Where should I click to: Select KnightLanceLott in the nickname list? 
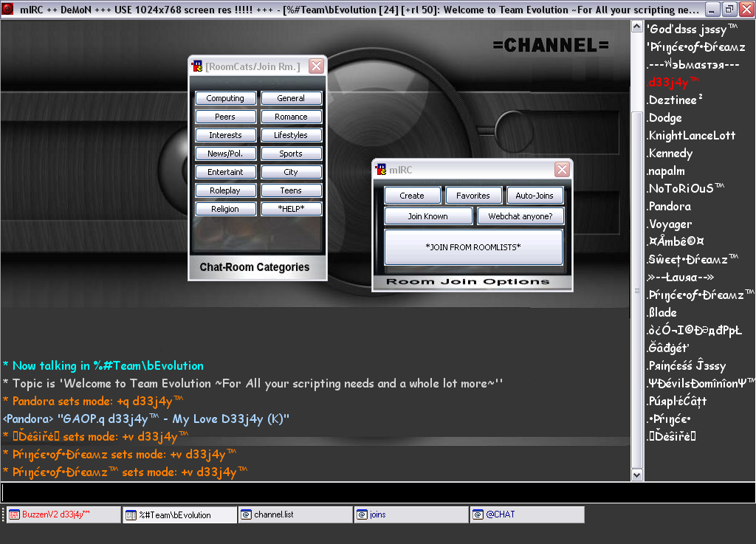click(x=691, y=136)
